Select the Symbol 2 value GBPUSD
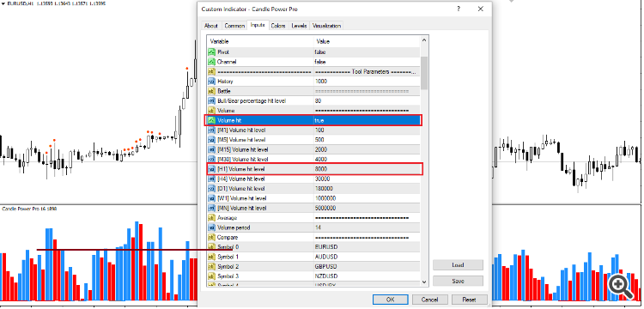 coord(326,266)
